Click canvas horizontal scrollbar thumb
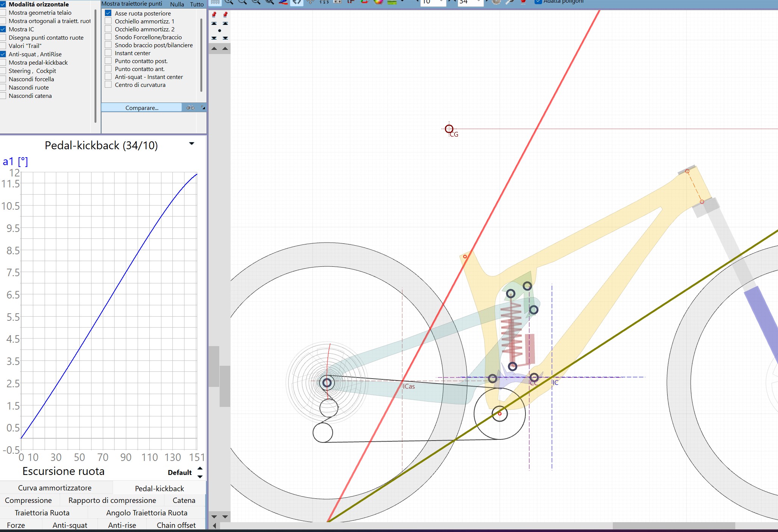778x532 pixels. tap(674, 526)
